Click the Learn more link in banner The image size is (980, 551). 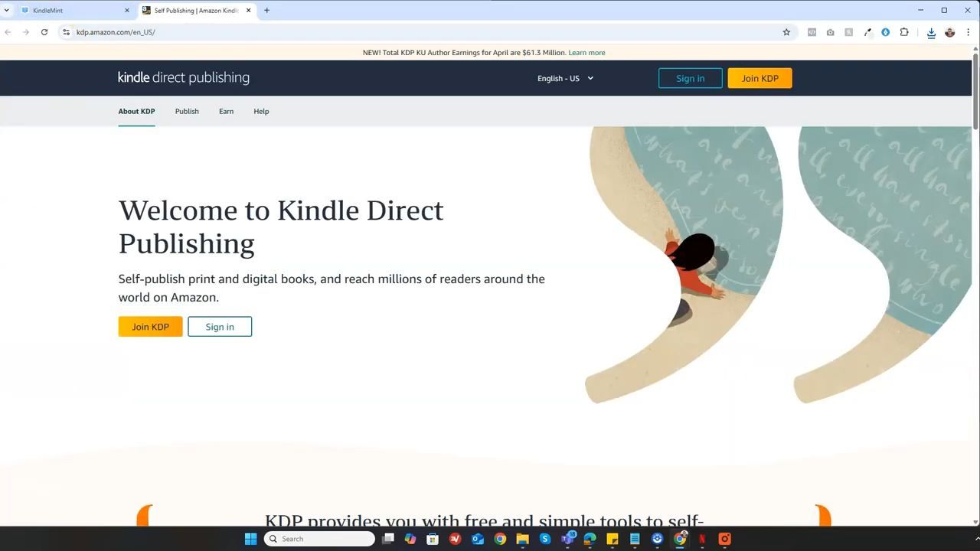[586, 53]
